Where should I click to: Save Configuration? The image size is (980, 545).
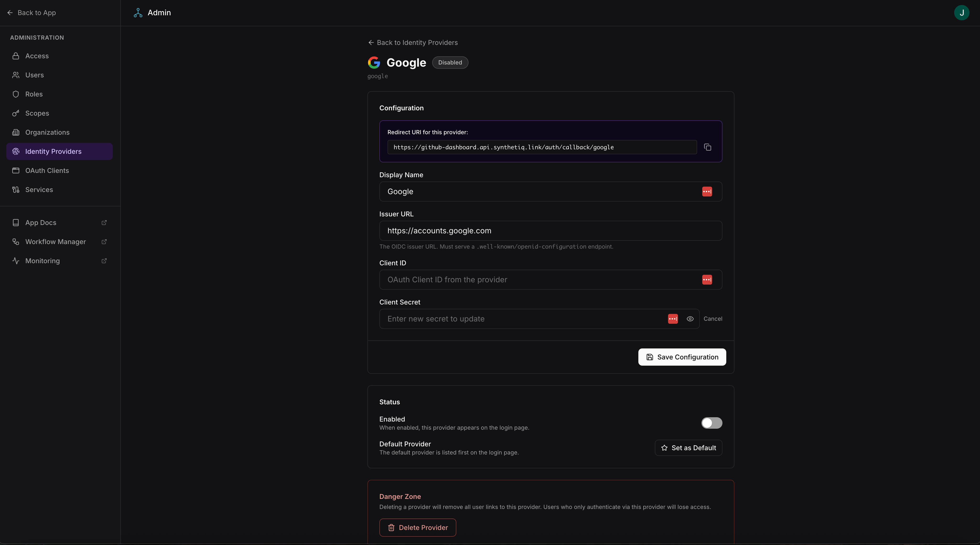coord(682,357)
